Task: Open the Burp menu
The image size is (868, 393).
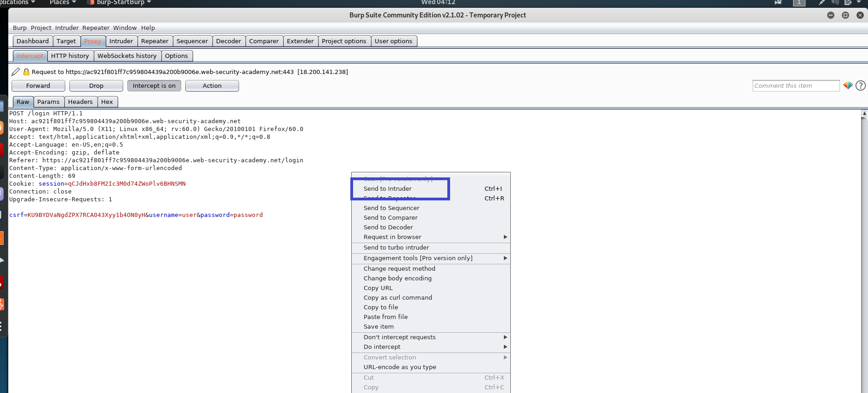Action: [20, 28]
